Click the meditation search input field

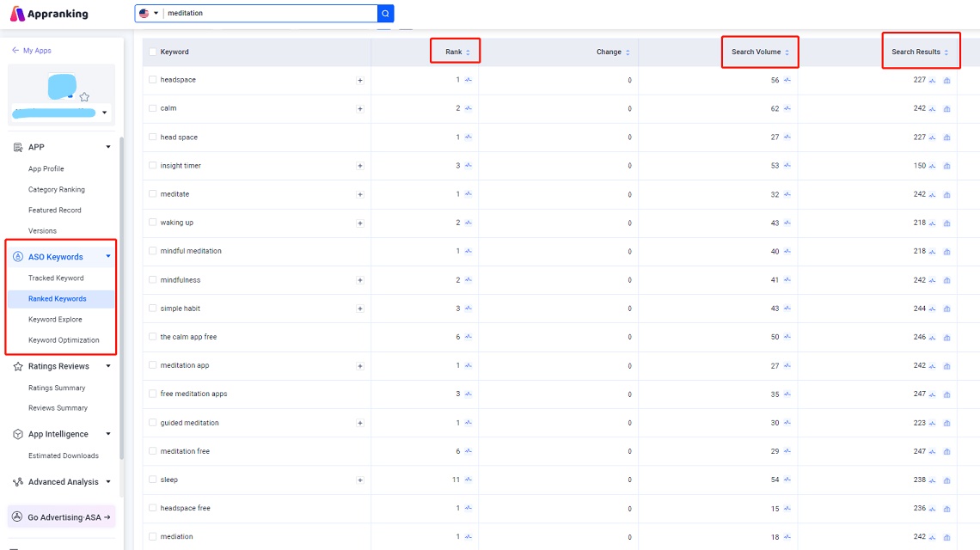(x=270, y=13)
